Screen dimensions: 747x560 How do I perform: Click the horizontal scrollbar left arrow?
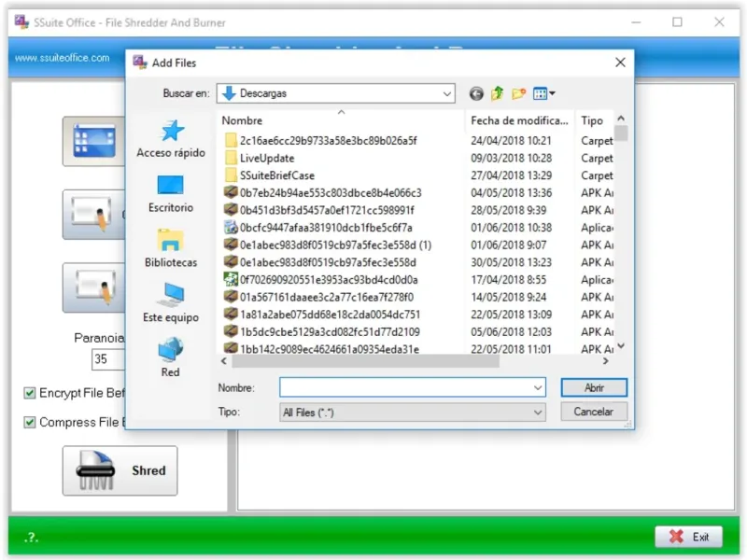tap(224, 361)
